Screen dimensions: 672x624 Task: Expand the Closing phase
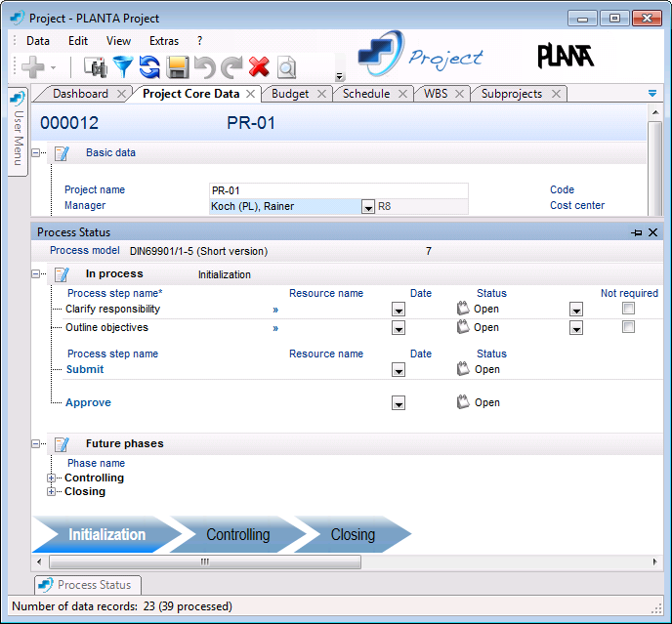[x=51, y=491]
